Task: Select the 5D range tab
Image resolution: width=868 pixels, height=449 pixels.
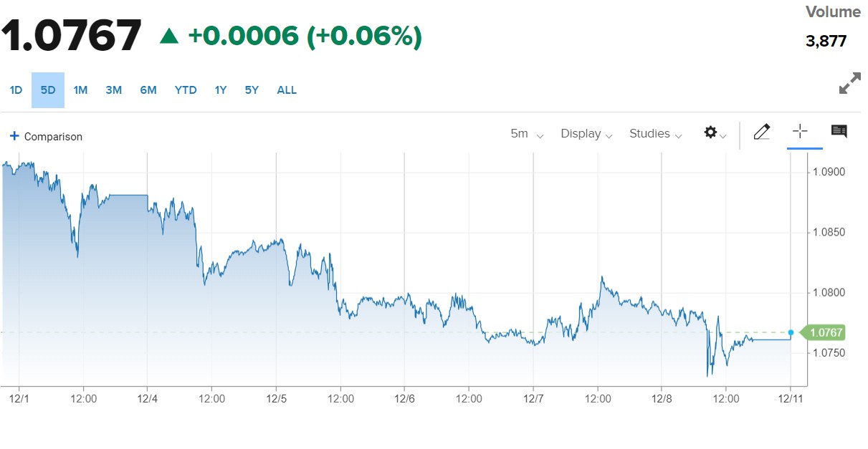Action: [x=48, y=90]
